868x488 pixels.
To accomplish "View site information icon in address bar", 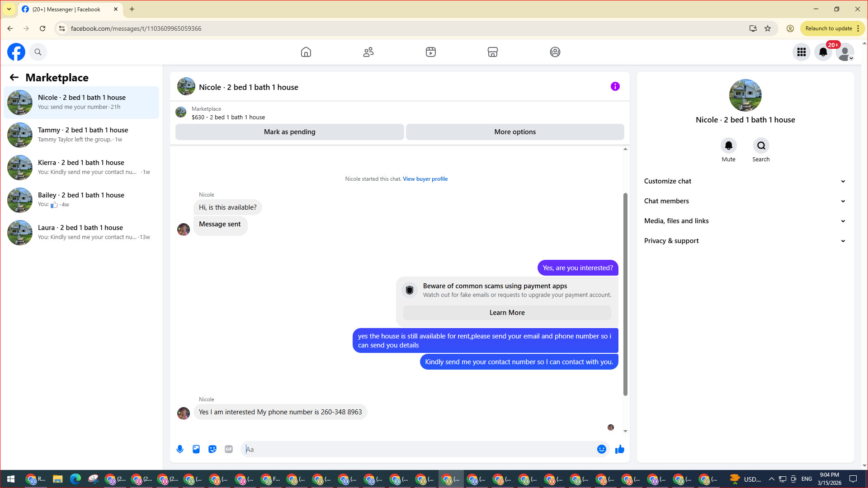I will (62, 28).
